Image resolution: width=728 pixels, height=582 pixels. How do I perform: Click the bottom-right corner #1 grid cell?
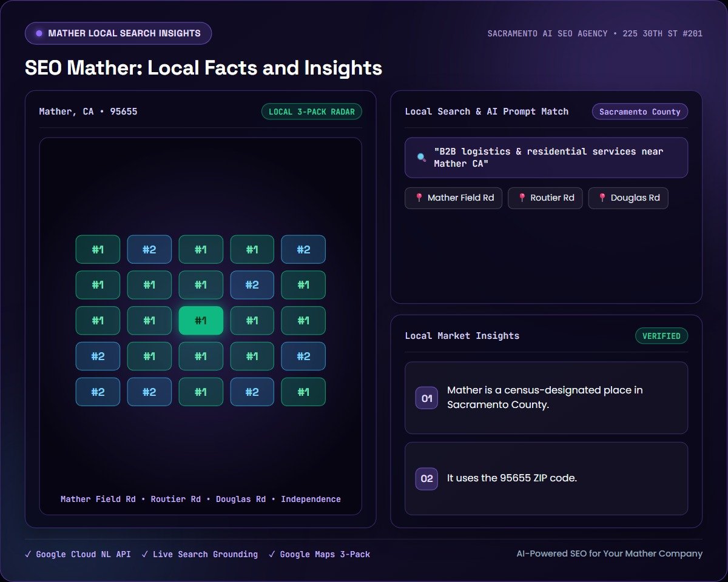pyautogui.click(x=303, y=392)
